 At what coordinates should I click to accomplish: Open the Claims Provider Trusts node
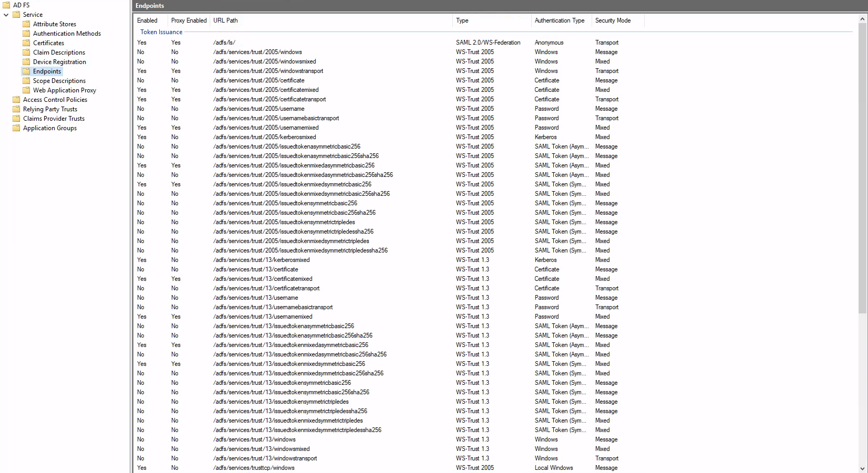[x=54, y=118]
